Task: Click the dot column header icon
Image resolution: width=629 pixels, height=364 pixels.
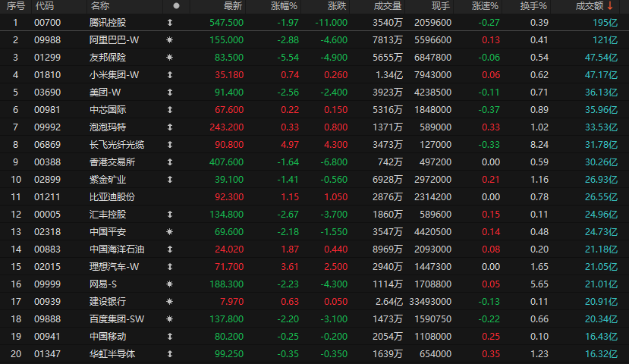Action: [x=176, y=6]
